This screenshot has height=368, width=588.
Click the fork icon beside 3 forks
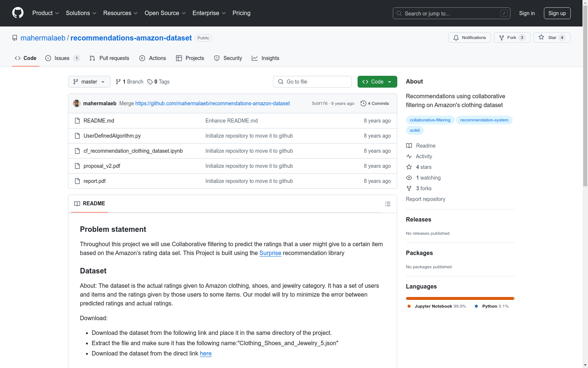click(409, 188)
